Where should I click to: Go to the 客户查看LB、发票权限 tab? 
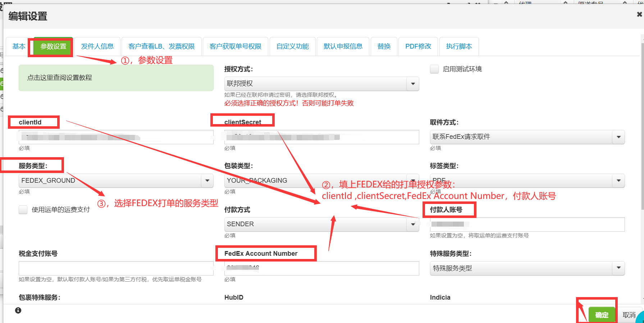pos(161,46)
